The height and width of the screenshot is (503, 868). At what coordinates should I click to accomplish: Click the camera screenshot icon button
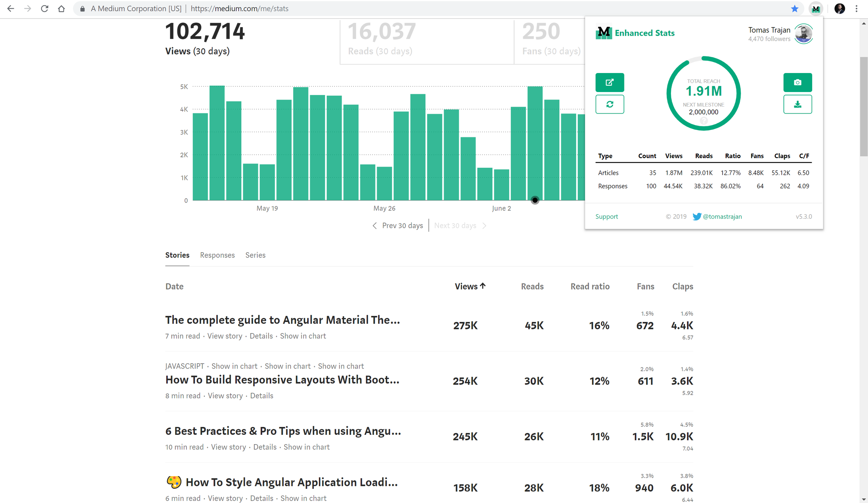797,82
